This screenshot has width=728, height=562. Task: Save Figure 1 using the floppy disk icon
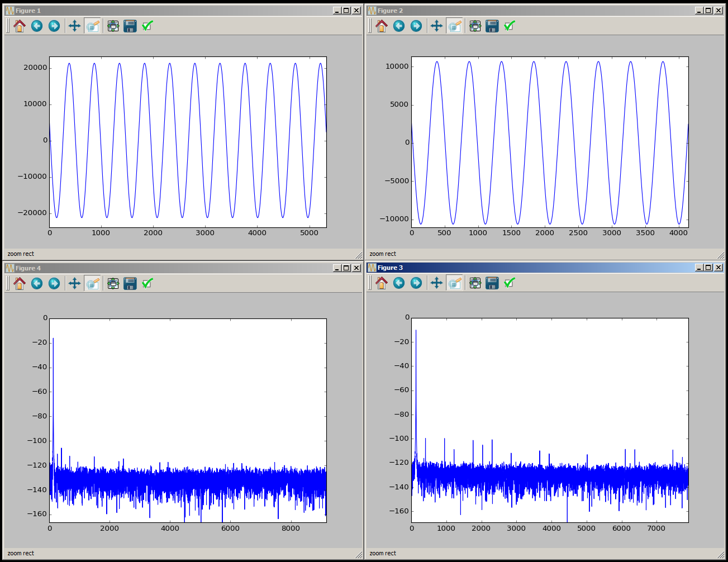pos(130,26)
